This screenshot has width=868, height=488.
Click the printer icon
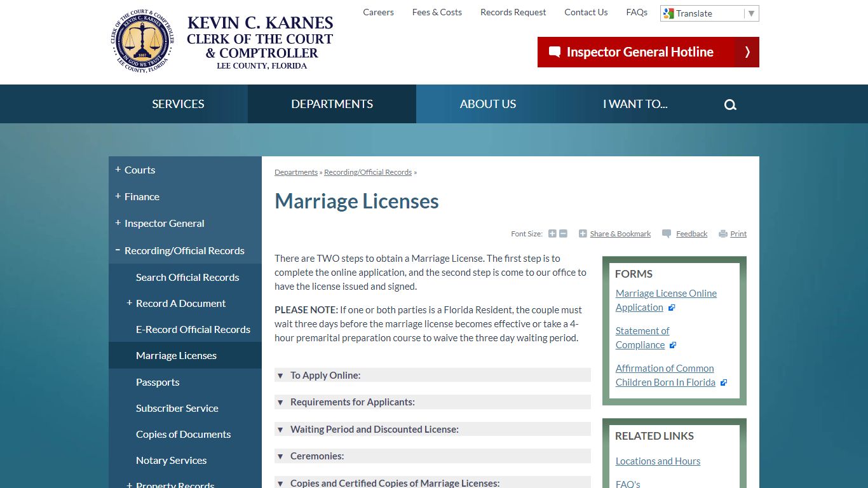(x=723, y=234)
